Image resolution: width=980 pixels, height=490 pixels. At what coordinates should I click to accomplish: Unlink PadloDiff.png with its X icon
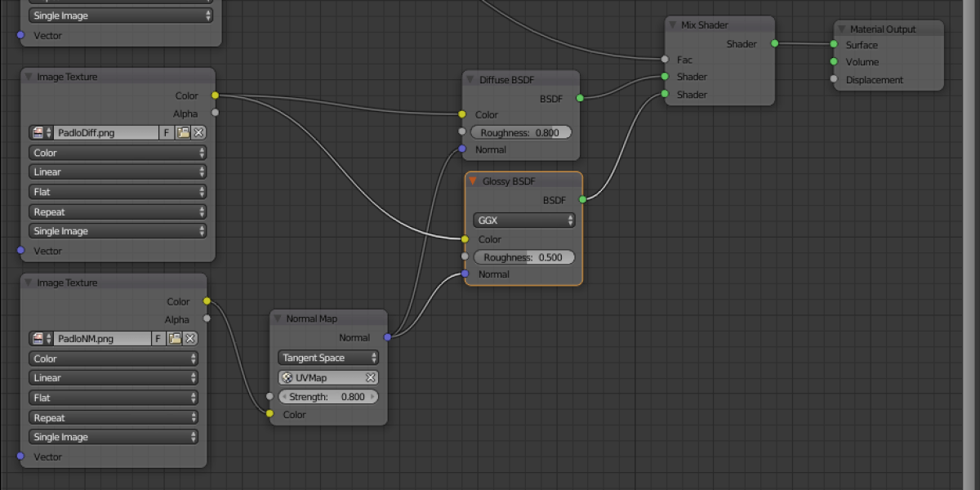(x=198, y=132)
